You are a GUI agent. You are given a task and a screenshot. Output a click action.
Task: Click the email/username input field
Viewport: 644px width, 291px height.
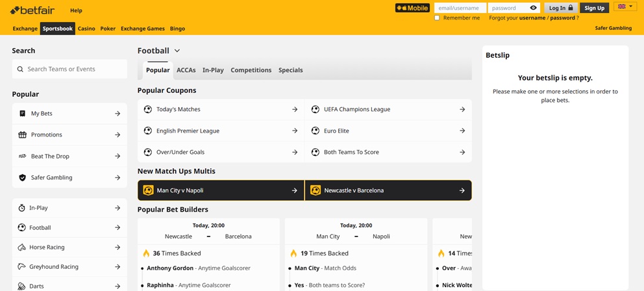[460, 8]
